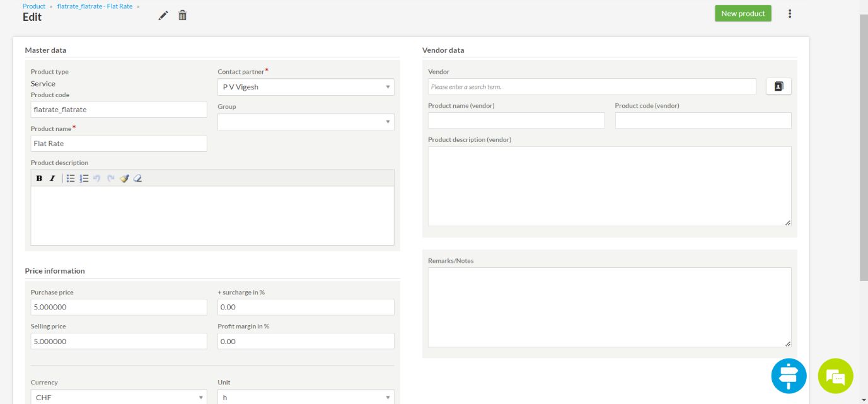Toggle italic in description editor

pos(52,178)
